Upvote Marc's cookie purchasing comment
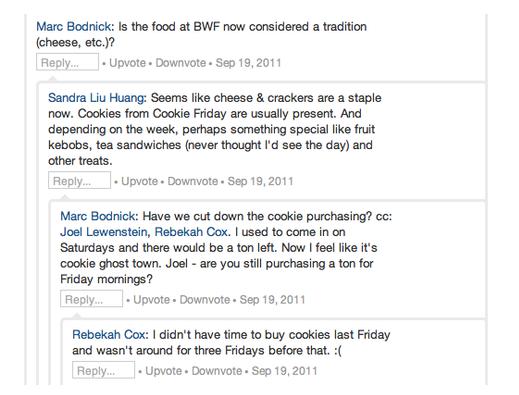The width and height of the screenshot is (519, 395). [151, 299]
